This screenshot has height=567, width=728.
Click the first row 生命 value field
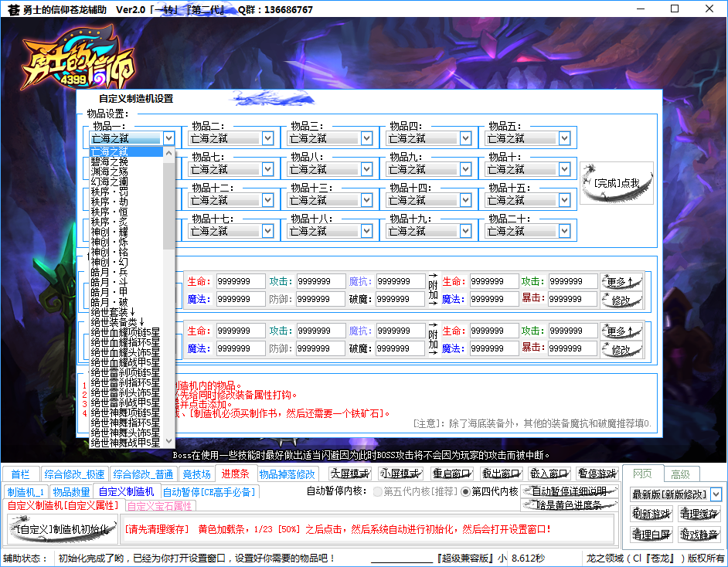point(241,281)
